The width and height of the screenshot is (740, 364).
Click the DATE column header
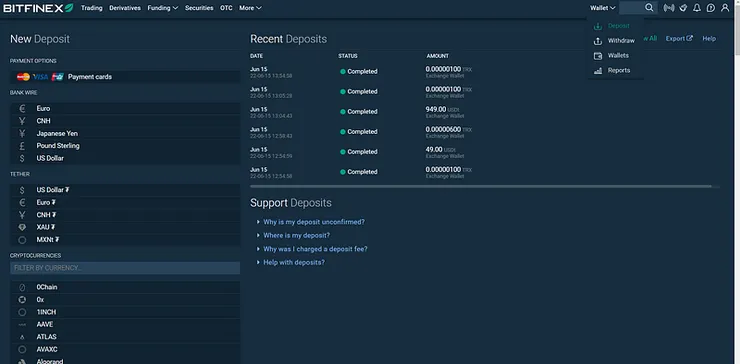point(256,56)
